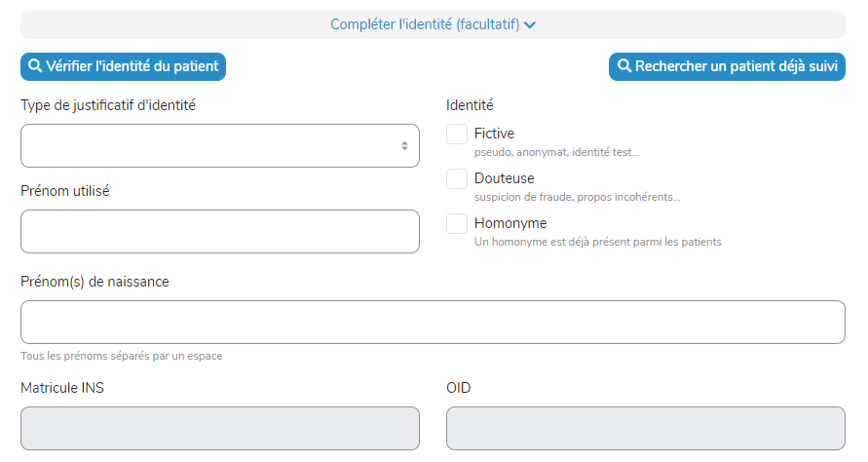Image resolution: width=868 pixels, height=462 pixels.
Task: Enable the Fictive identity checkbox
Action: 457,135
